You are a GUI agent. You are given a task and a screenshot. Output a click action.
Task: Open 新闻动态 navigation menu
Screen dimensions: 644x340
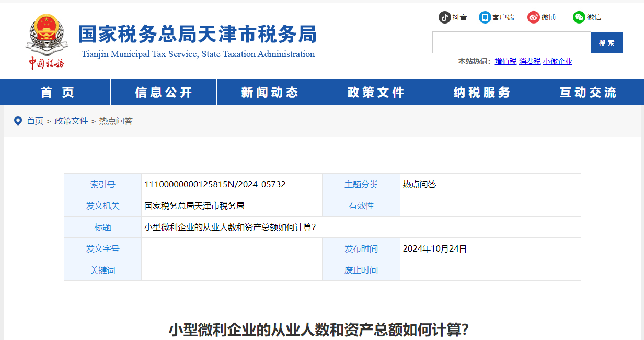click(270, 93)
